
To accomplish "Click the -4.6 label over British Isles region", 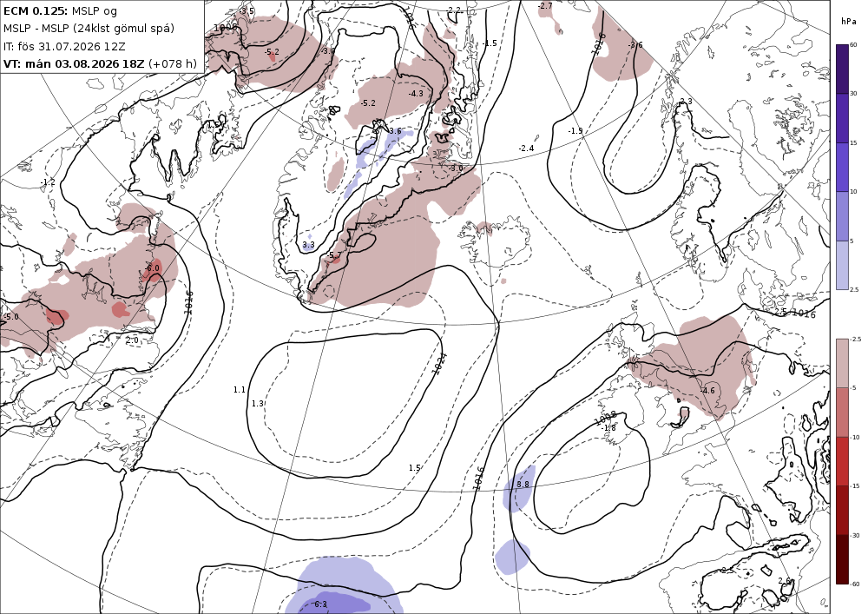I will [707, 390].
